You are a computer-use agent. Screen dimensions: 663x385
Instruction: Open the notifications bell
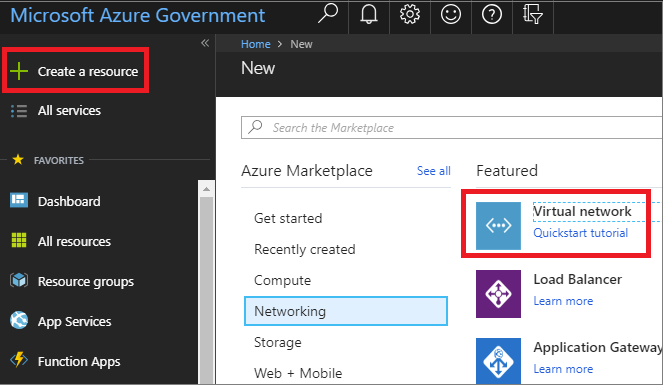click(369, 15)
